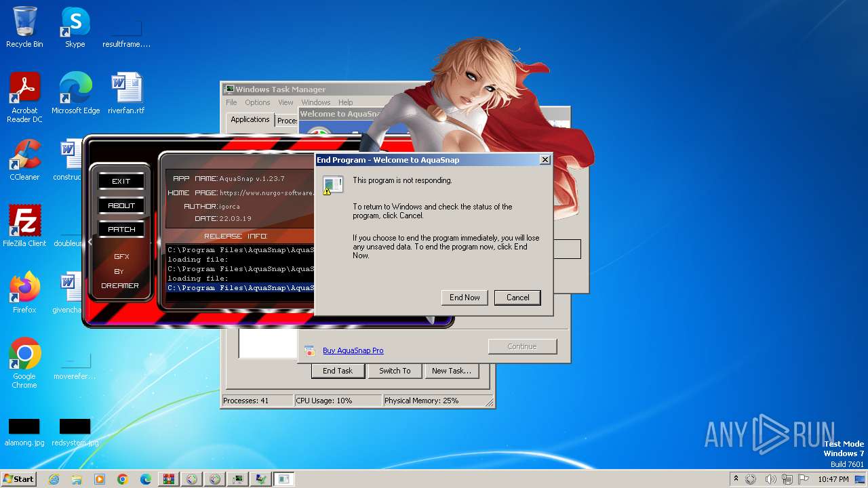Open Action Center flag tray icon
The image size is (868, 488).
point(804,479)
